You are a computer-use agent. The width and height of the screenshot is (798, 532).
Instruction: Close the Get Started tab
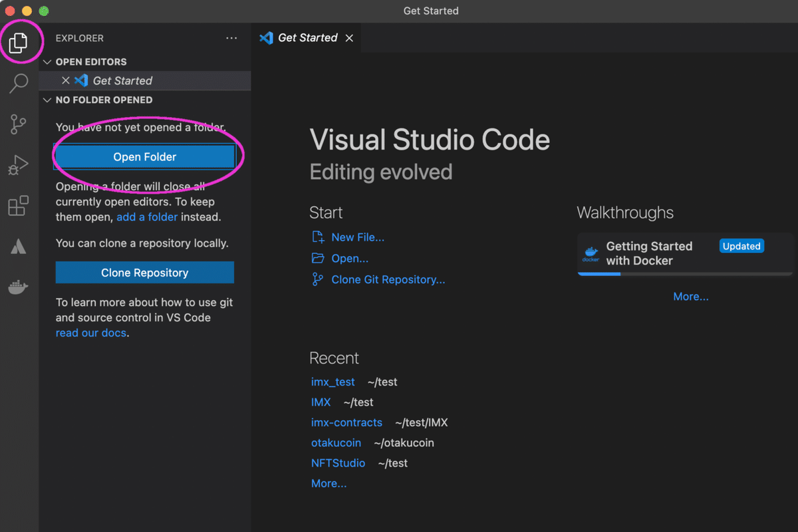(x=349, y=39)
